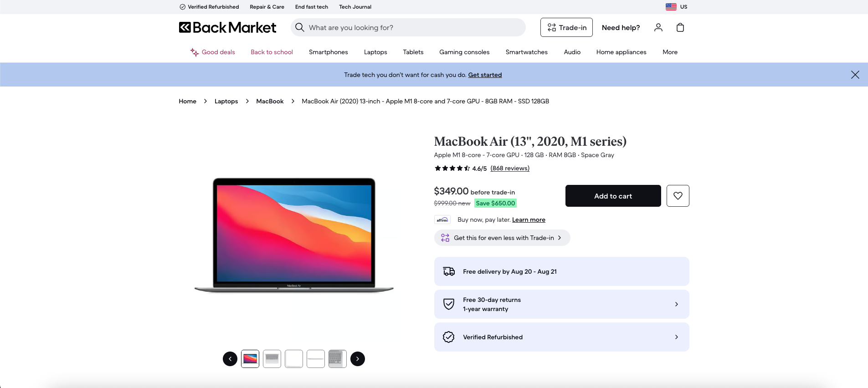Click the 4.6/5 star rating stars
Screen dimensions: 868x388
tap(452, 168)
